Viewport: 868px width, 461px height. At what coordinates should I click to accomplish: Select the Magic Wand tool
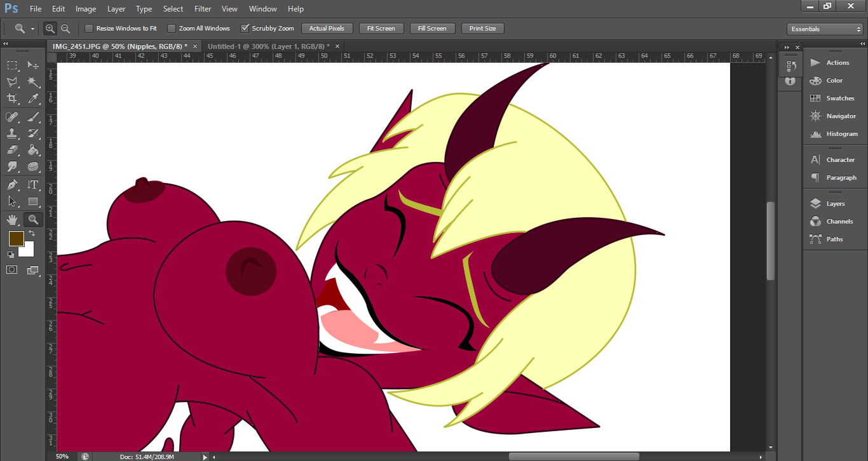pyautogui.click(x=33, y=82)
